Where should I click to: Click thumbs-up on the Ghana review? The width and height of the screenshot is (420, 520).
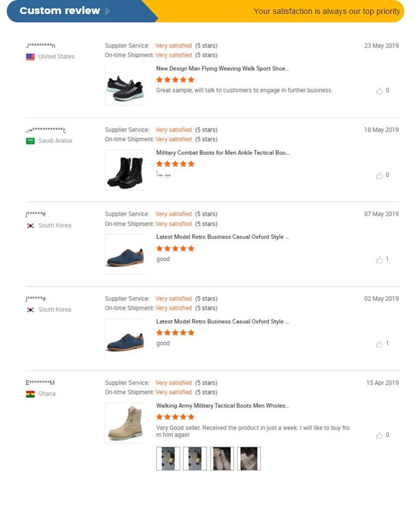click(379, 435)
